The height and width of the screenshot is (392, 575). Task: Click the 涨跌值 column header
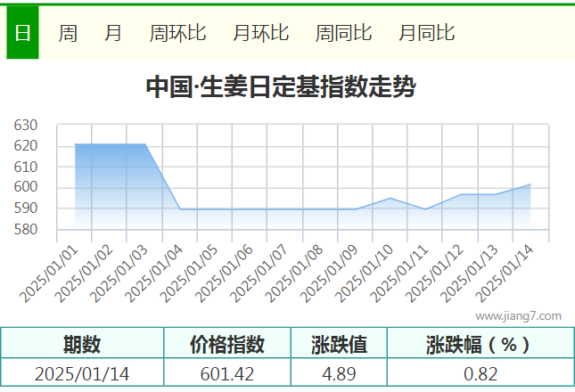click(x=340, y=343)
